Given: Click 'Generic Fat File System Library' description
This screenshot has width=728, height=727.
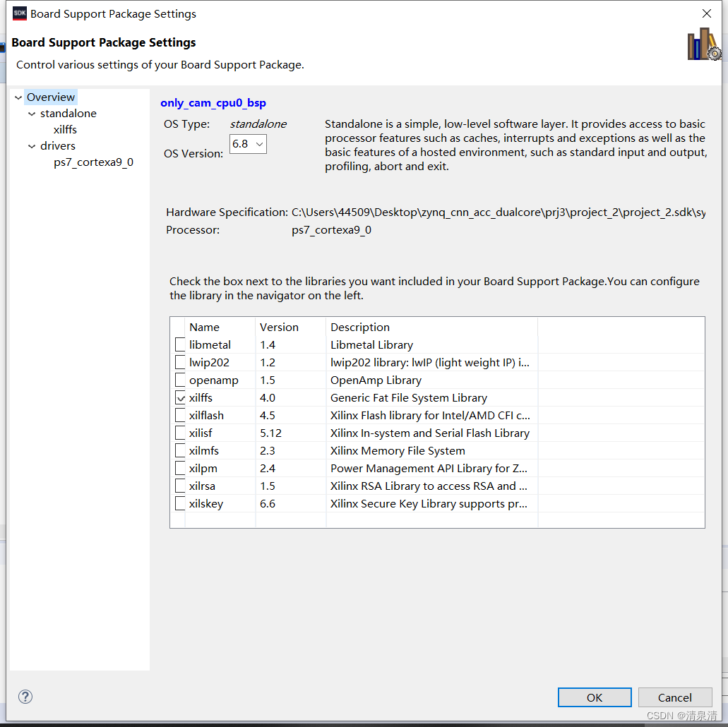Looking at the screenshot, I should click(409, 397).
